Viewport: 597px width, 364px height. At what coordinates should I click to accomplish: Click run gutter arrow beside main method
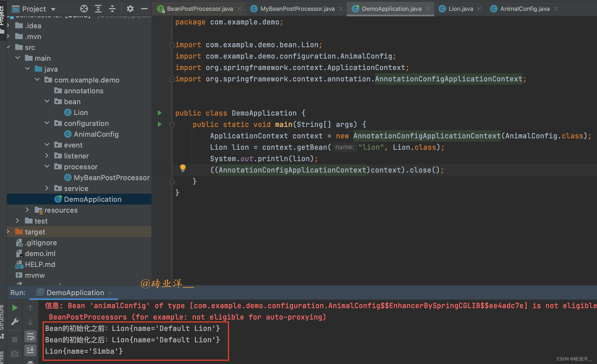(160, 124)
